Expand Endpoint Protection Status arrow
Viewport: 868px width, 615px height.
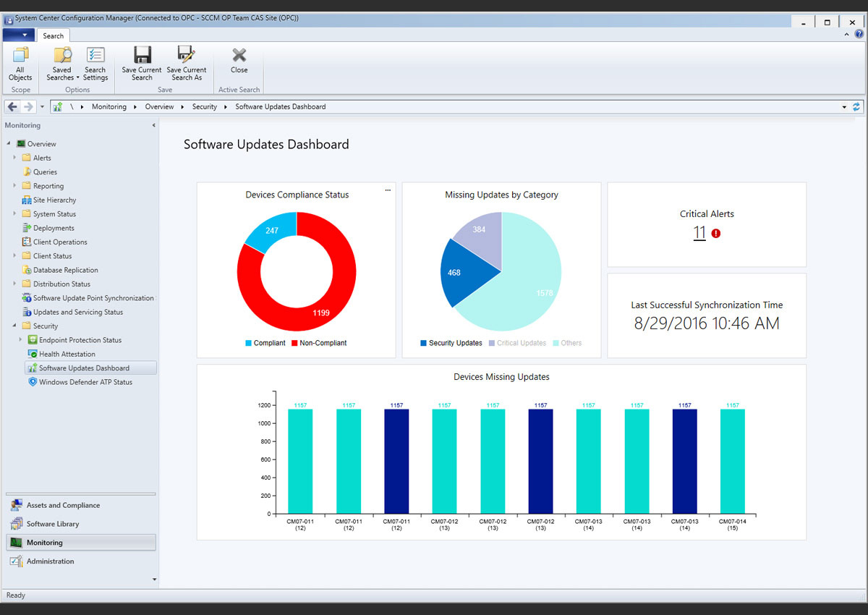(20, 340)
